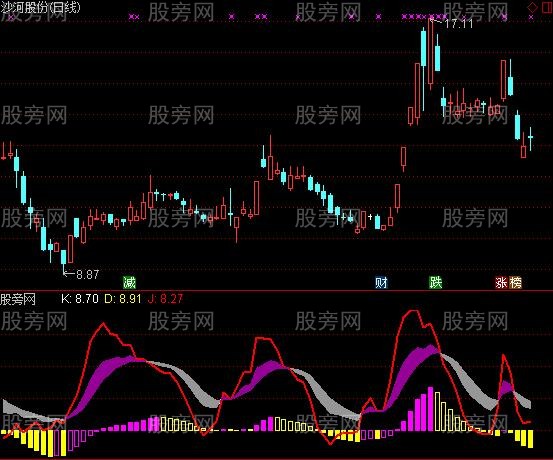Click the green 减 marker icon
The height and width of the screenshot is (460, 553).
[129, 282]
